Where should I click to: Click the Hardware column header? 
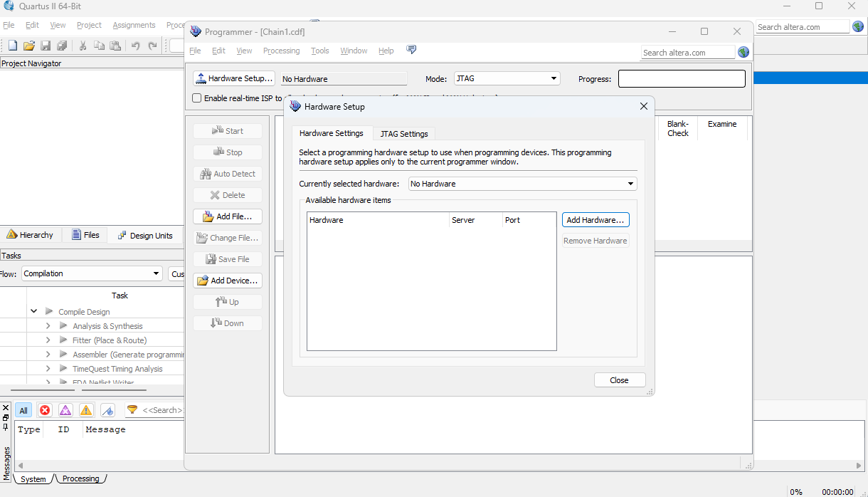[378, 220]
